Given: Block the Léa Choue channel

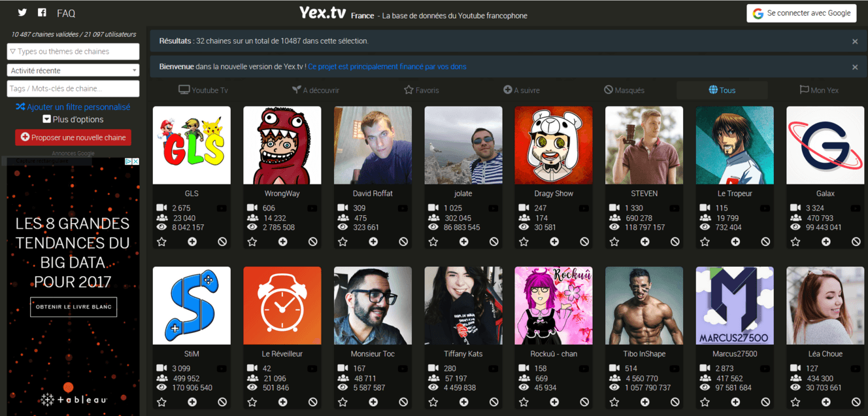Looking at the screenshot, I should (856, 402).
